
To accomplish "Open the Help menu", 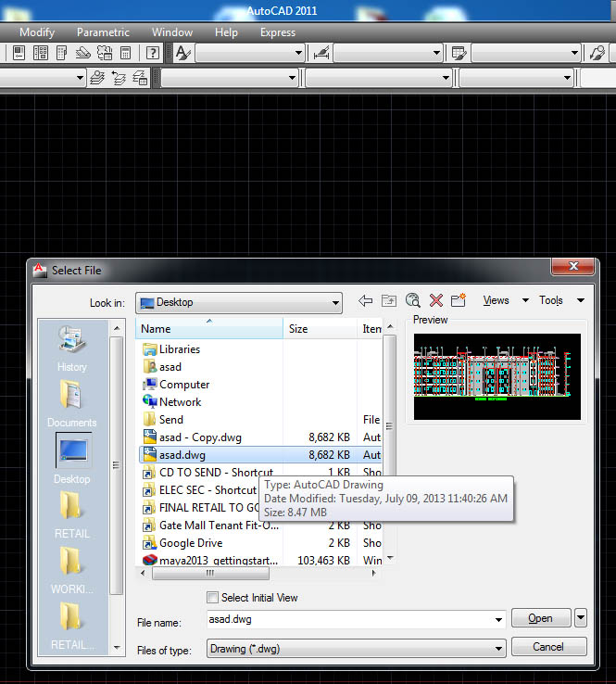I will pyautogui.click(x=226, y=32).
